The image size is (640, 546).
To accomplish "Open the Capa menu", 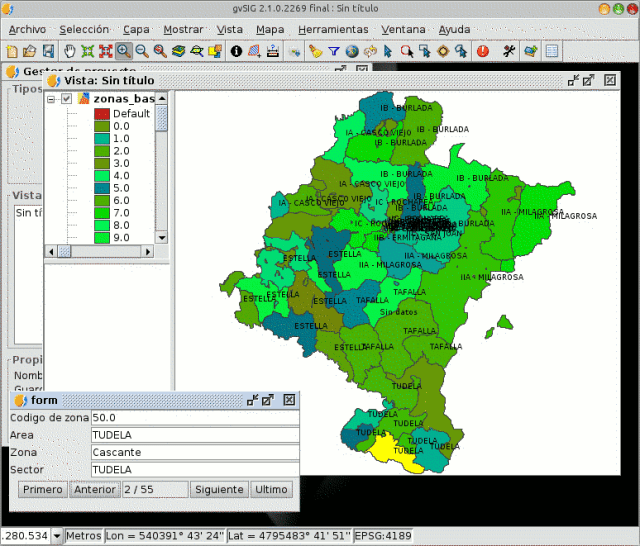I will (136, 29).
